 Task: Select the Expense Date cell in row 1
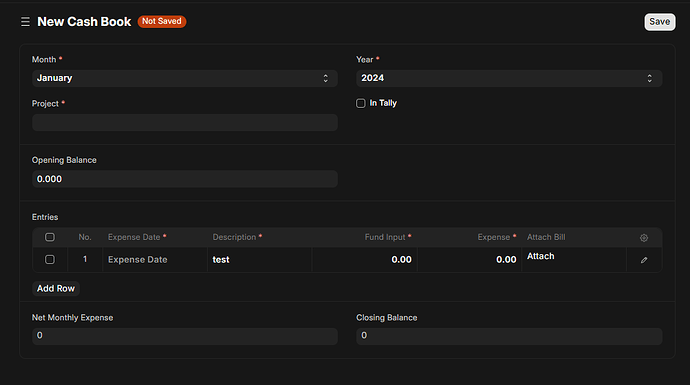(155, 260)
